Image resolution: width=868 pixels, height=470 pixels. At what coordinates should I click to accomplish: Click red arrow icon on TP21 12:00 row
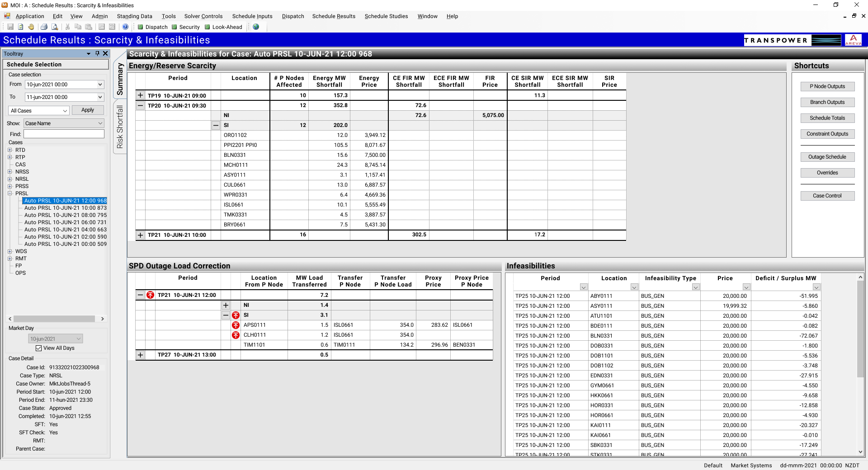(x=150, y=295)
